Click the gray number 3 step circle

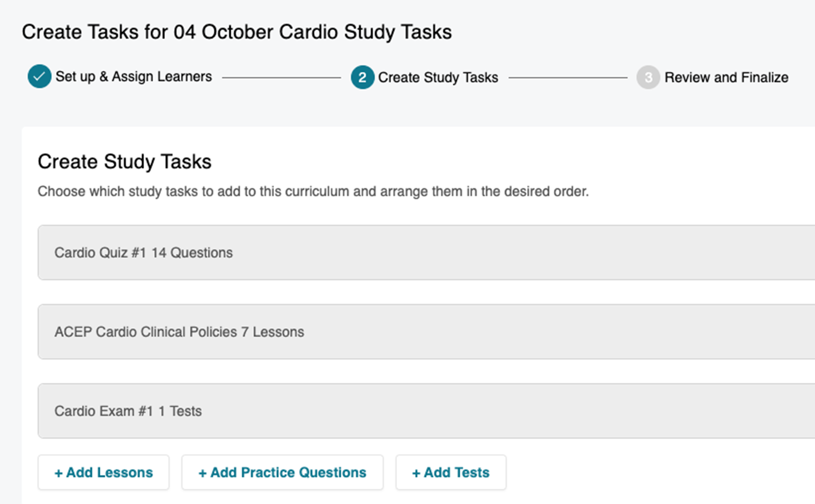648,77
